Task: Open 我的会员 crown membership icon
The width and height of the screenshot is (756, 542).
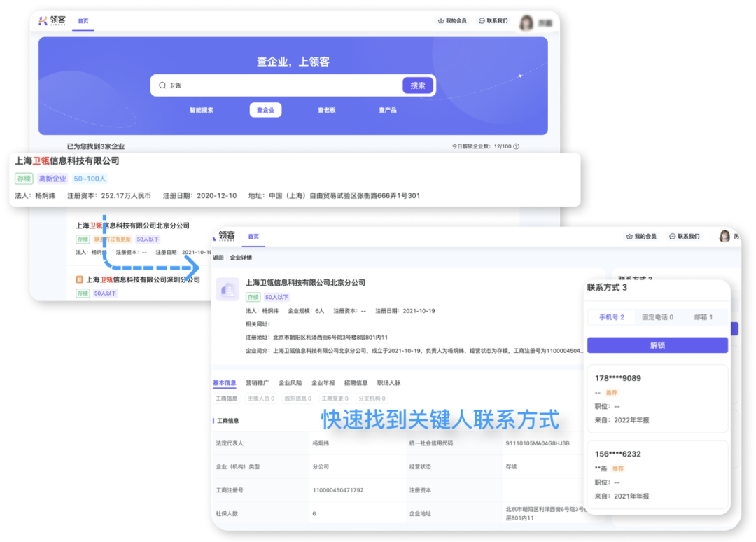Action: point(442,20)
